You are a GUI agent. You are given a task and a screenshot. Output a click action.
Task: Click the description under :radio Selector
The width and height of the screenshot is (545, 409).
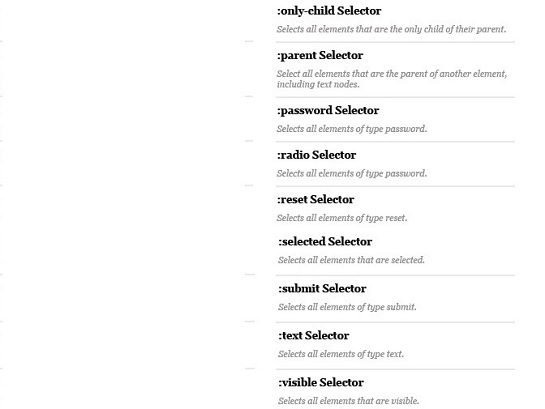(x=352, y=173)
